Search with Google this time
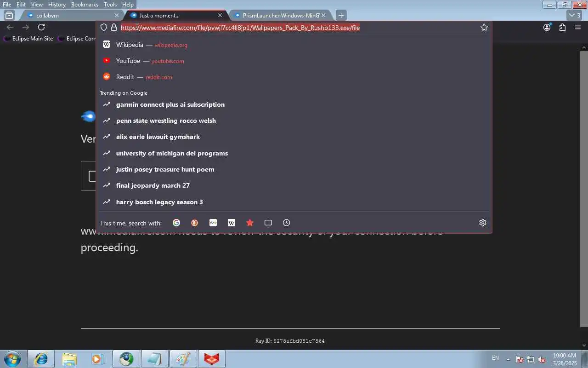 pos(176,223)
